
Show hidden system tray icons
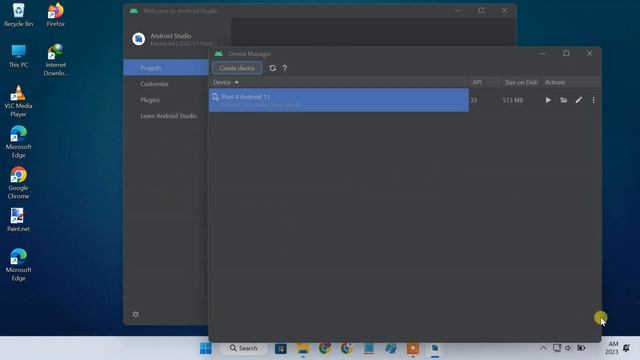543,348
